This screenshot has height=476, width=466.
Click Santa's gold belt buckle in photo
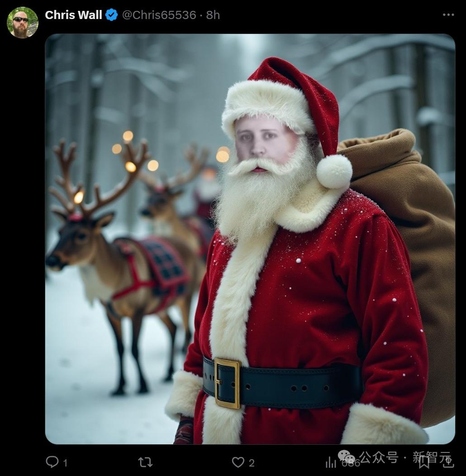pyautogui.click(x=227, y=382)
